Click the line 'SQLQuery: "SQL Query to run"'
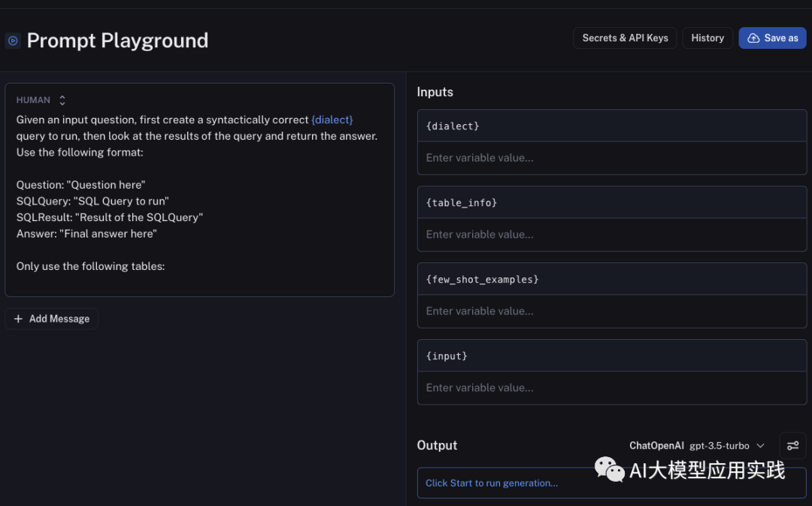 pyautogui.click(x=92, y=201)
